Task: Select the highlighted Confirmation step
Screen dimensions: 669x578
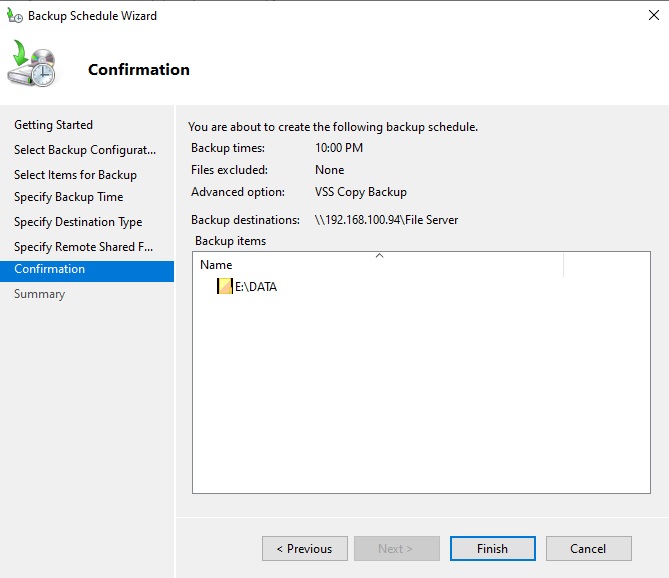Action: pyautogui.click(x=50, y=270)
